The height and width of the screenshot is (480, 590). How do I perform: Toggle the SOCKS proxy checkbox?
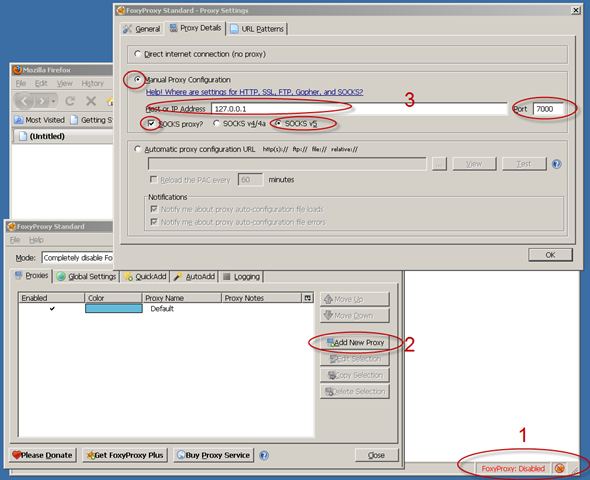[x=151, y=123]
